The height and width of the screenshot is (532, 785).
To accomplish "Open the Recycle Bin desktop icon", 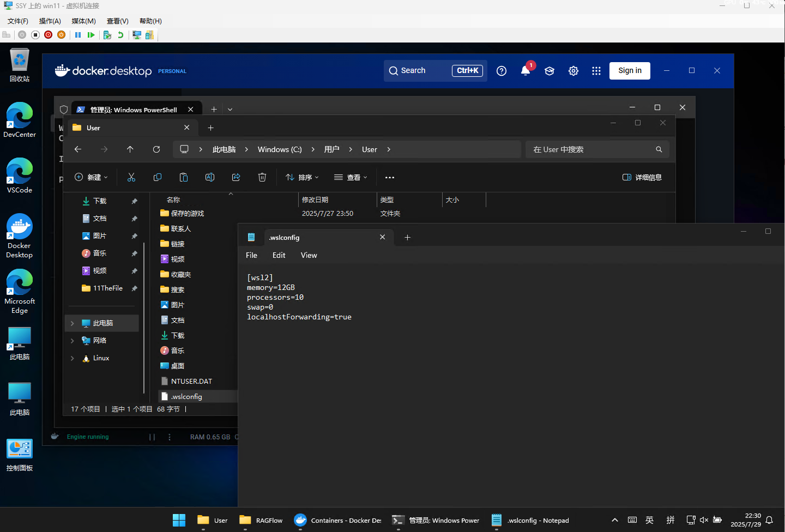I will [x=20, y=65].
